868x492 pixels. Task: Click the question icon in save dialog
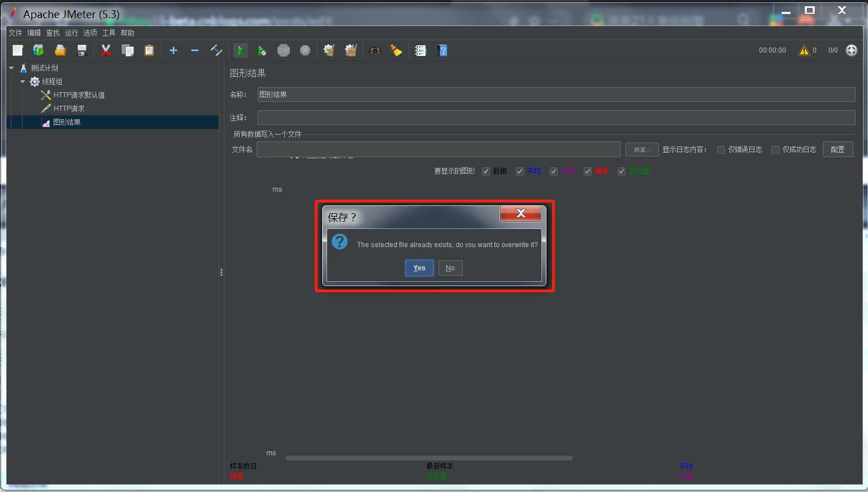340,242
